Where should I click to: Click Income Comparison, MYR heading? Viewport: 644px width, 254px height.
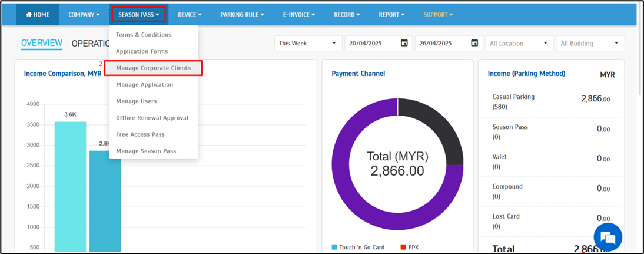pyautogui.click(x=62, y=74)
